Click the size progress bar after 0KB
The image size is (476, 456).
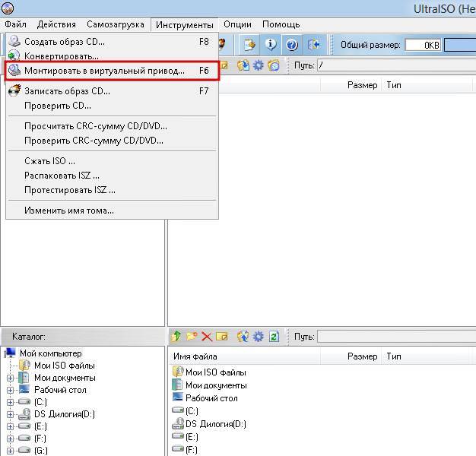click(x=460, y=45)
